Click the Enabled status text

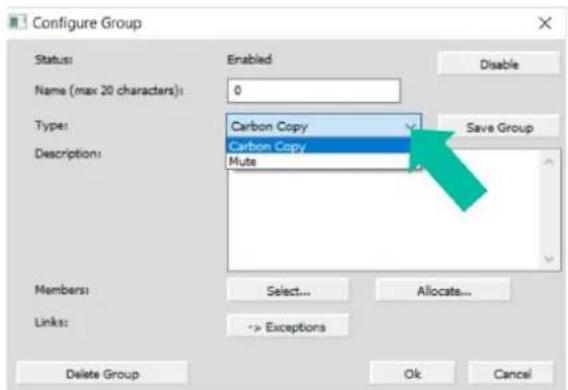(x=249, y=59)
